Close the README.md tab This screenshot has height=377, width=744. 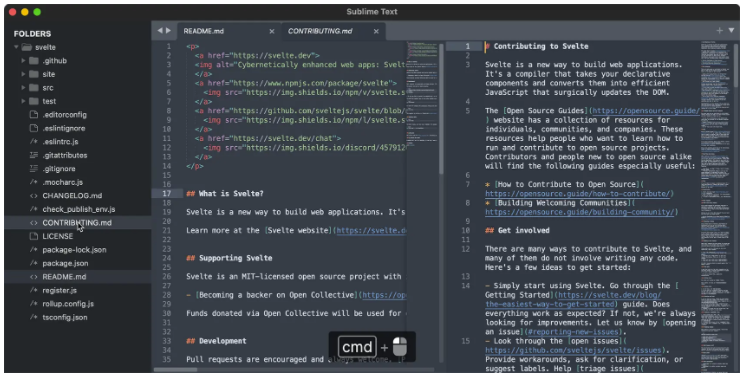272,31
